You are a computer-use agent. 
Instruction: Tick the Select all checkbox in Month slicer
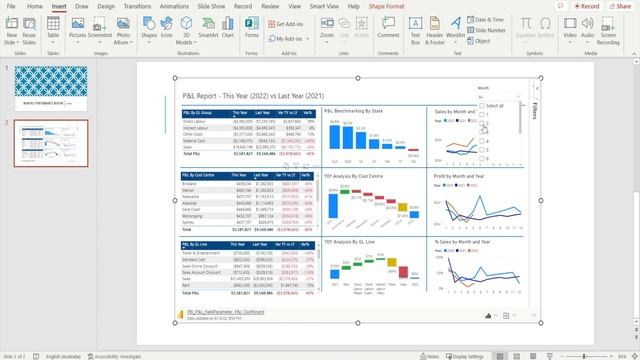click(x=482, y=106)
